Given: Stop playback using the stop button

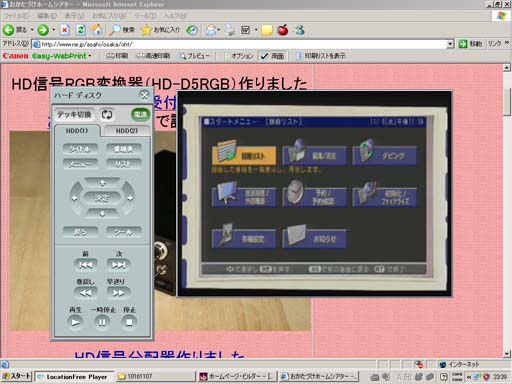Looking at the screenshot, I should 129,322.
